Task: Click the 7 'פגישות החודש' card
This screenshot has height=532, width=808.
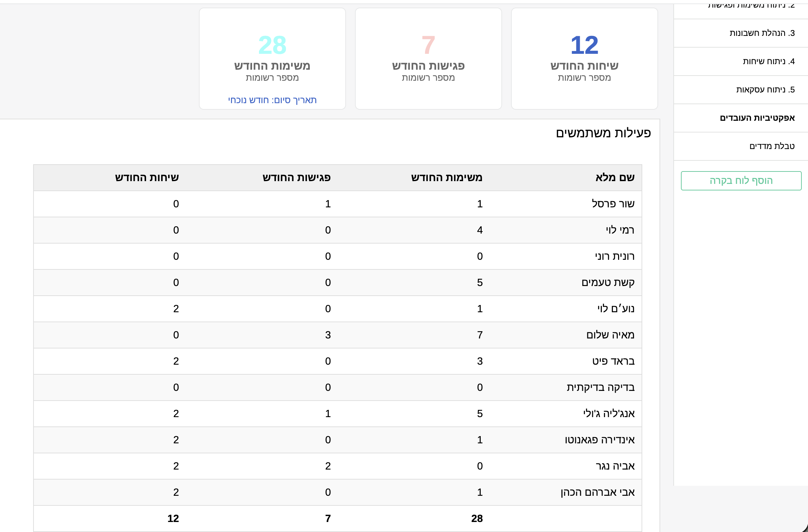Action: click(428, 59)
